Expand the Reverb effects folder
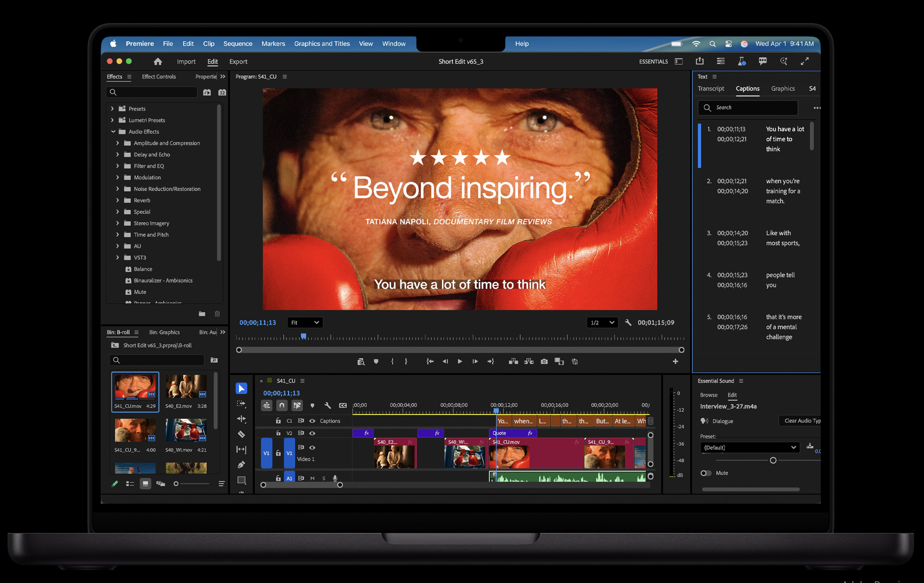Image resolution: width=924 pixels, height=583 pixels. click(118, 200)
